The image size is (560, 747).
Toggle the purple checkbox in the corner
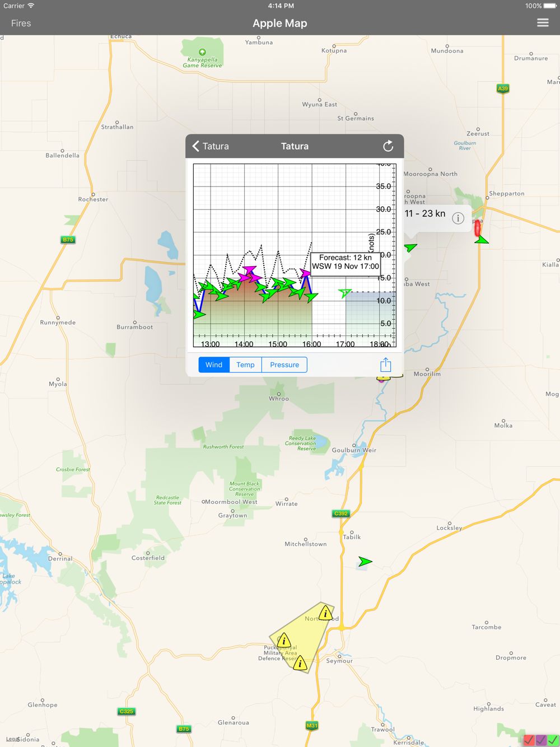tap(541, 740)
